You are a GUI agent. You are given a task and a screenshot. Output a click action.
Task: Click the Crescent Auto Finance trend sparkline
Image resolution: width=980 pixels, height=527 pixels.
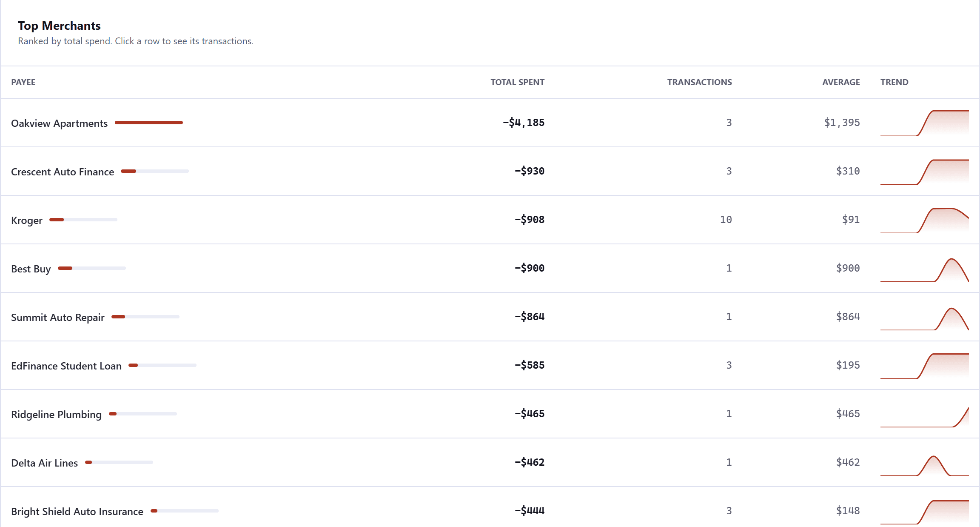pos(925,171)
